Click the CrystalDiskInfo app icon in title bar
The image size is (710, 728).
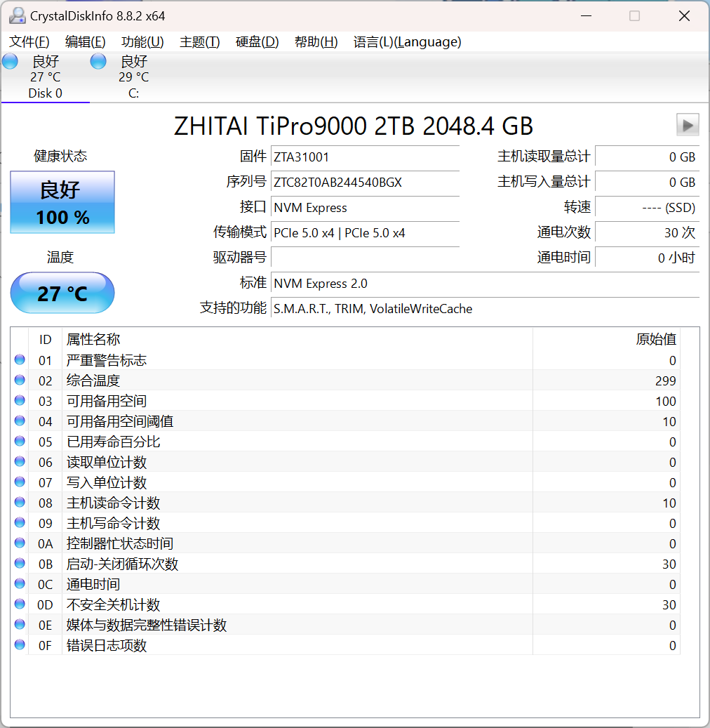[17, 15]
